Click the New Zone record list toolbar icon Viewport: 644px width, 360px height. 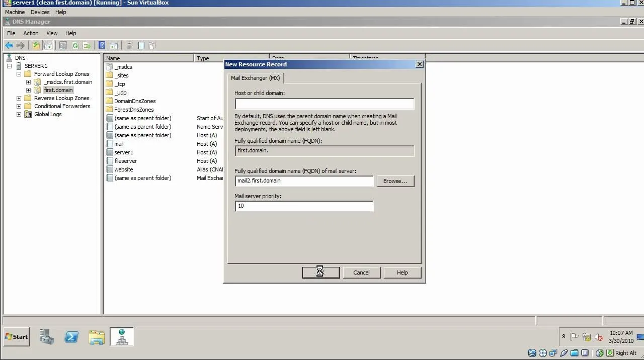tap(141, 46)
